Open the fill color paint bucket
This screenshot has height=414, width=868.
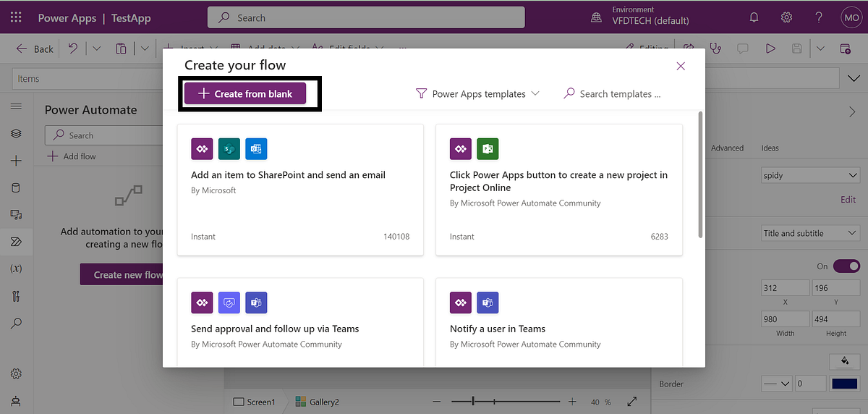tap(843, 360)
